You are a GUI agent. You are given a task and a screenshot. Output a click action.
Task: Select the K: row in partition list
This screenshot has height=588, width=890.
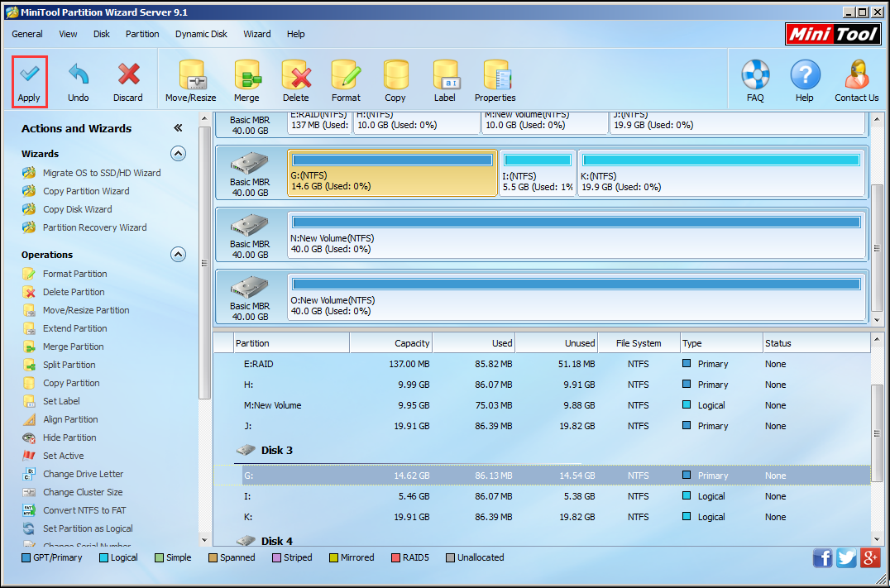542,517
